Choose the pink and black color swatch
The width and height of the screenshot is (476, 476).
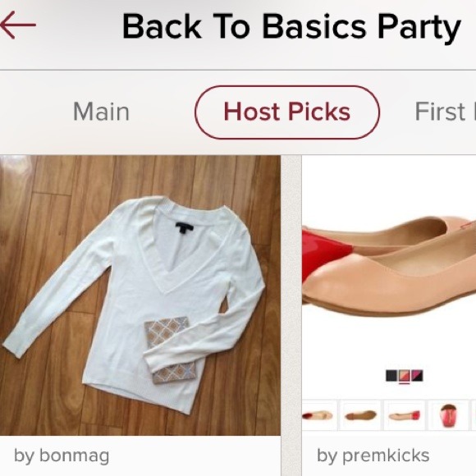click(417, 376)
